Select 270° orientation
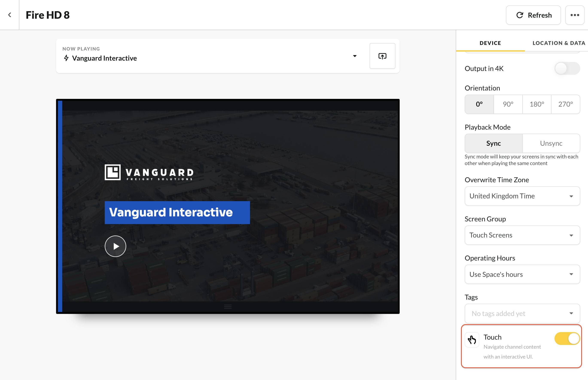 click(x=566, y=104)
